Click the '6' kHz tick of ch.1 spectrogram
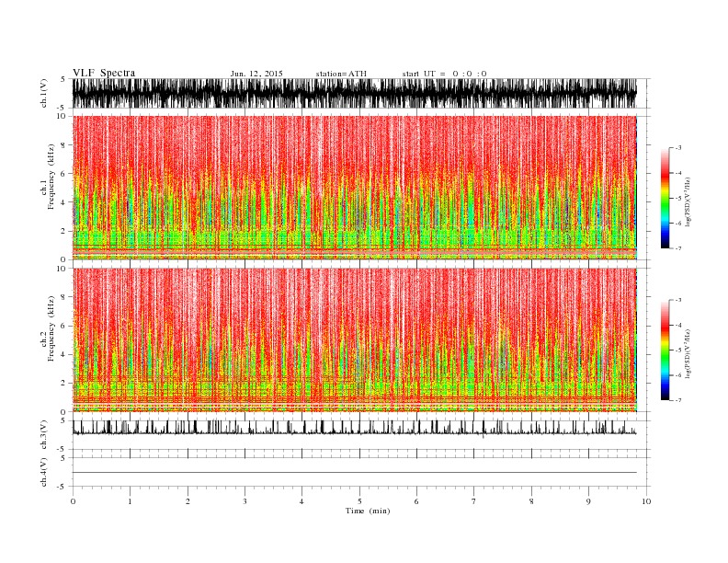Viewport: 728px width, 563px height. (63, 174)
